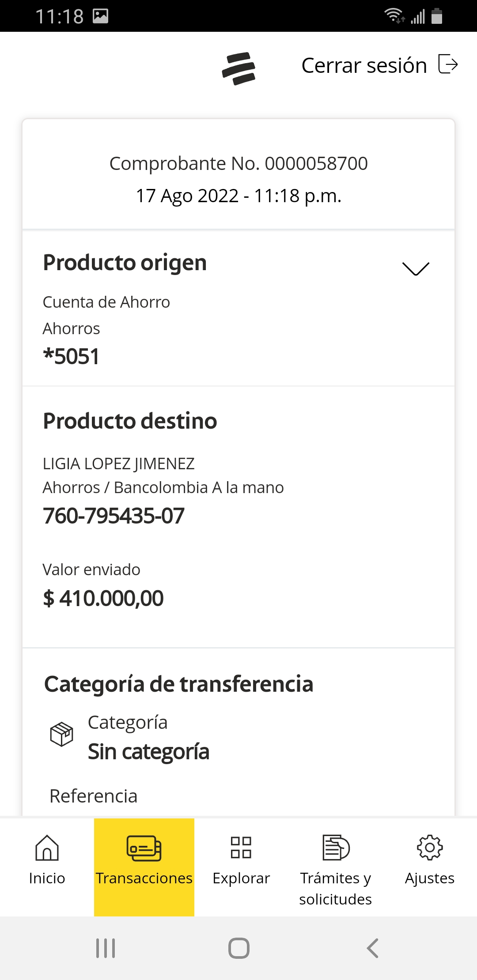The height and width of the screenshot is (980, 477).
Task: Click the Cerrar sesión text
Action: click(364, 65)
